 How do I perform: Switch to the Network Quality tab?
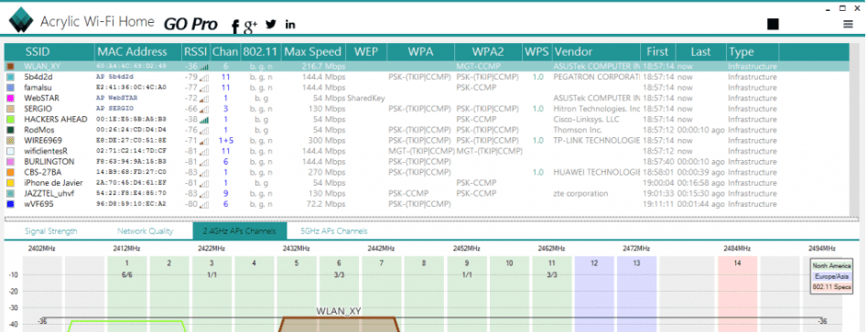click(x=145, y=231)
